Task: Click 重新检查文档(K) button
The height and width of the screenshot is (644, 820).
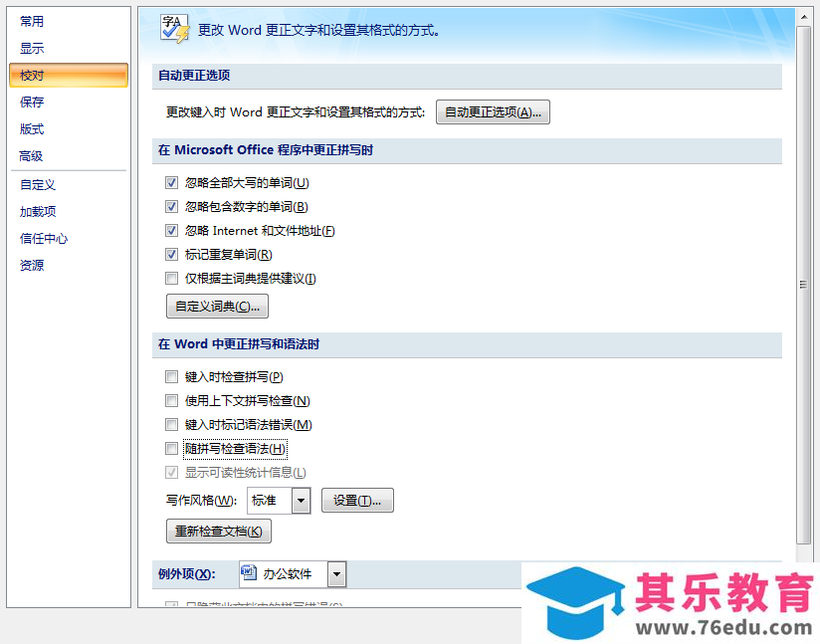Action: click(219, 532)
